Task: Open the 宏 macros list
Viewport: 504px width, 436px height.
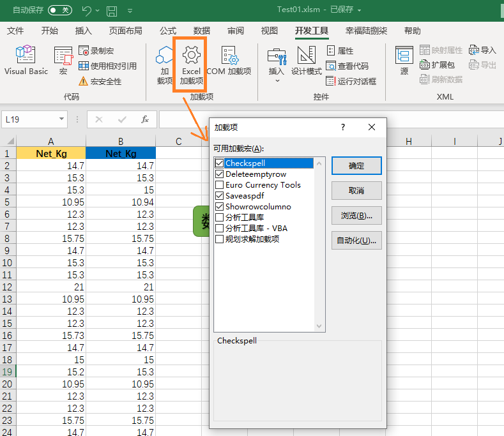Action: [x=63, y=60]
